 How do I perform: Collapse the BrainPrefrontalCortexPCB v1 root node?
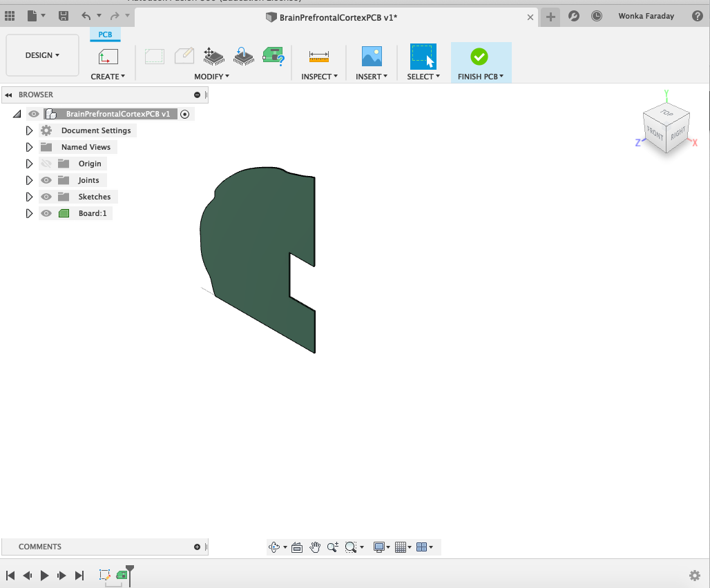[x=17, y=114]
